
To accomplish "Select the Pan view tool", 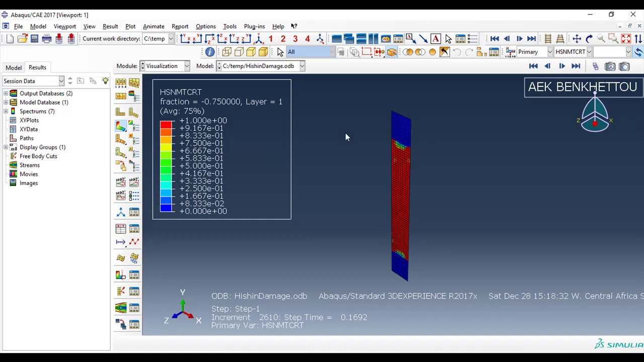I will [x=577, y=39].
